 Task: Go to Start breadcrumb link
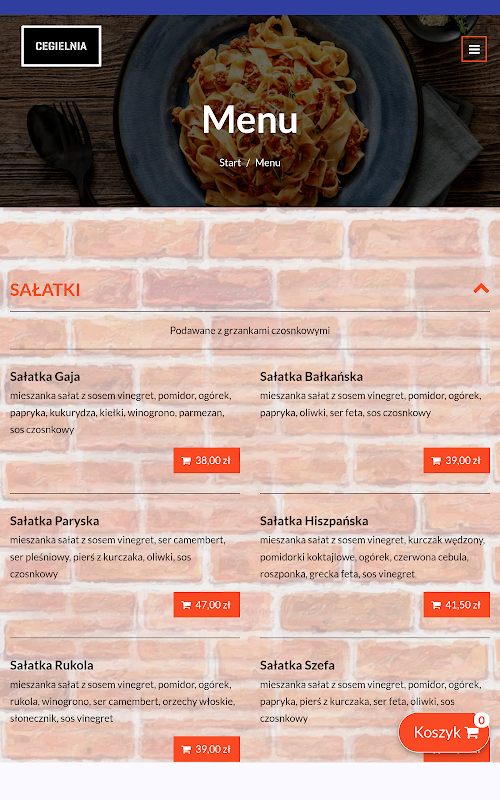pyautogui.click(x=230, y=163)
